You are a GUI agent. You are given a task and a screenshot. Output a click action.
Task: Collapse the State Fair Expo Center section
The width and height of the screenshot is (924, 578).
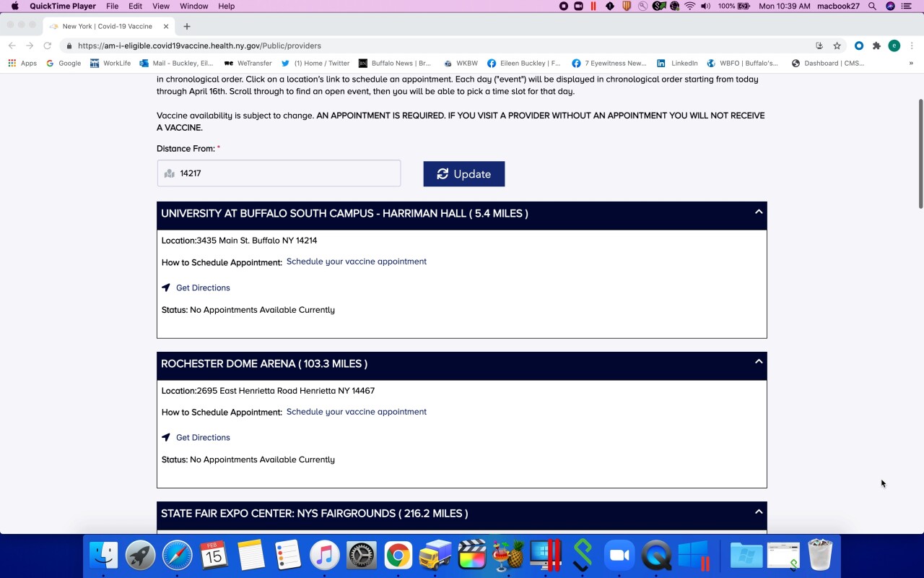click(x=758, y=512)
